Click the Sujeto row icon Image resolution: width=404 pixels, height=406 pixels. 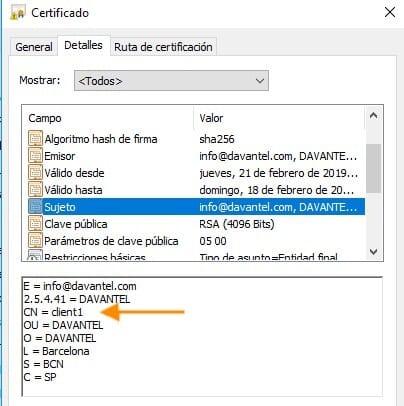tap(35, 207)
